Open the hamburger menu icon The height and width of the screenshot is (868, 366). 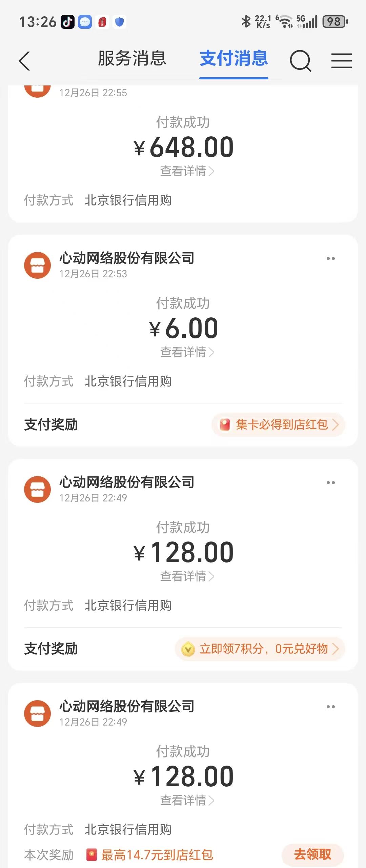(341, 61)
